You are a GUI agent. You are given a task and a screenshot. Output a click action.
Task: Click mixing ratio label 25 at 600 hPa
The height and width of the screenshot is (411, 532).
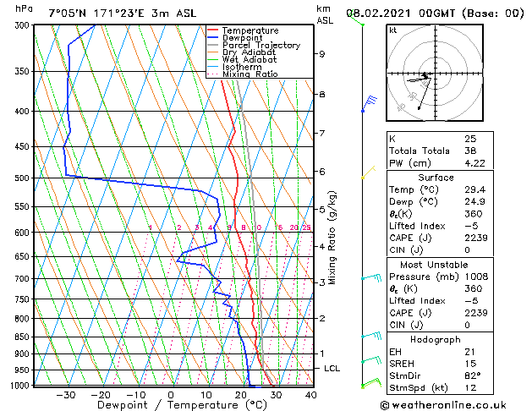tap(306, 227)
